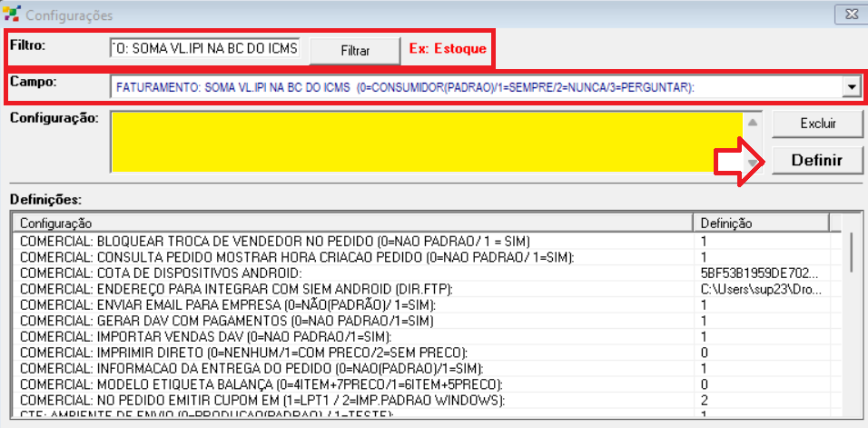Click the Filtro text input field
This screenshot has width=868, height=428.
point(205,48)
